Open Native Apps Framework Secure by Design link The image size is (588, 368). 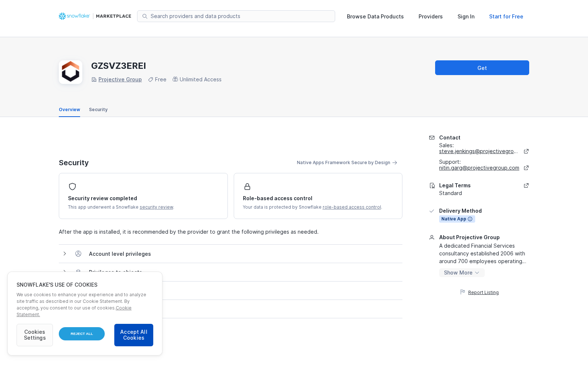point(347,163)
